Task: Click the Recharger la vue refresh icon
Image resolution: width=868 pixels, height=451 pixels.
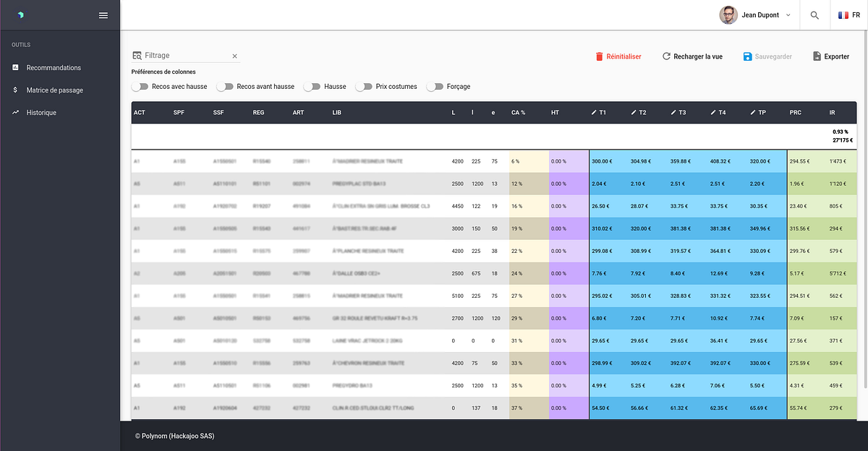Action: pyautogui.click(x=666, y=56)
